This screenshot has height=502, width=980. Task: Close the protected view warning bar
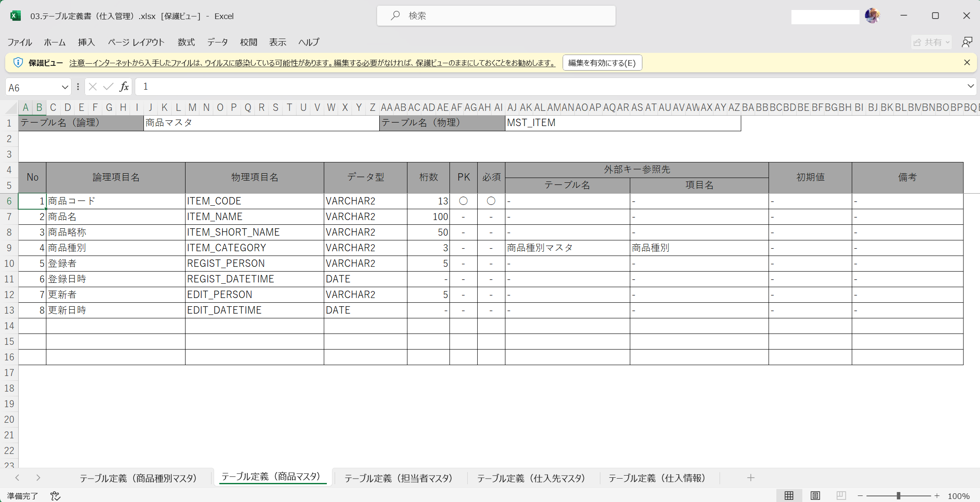(x=967, y=62)
